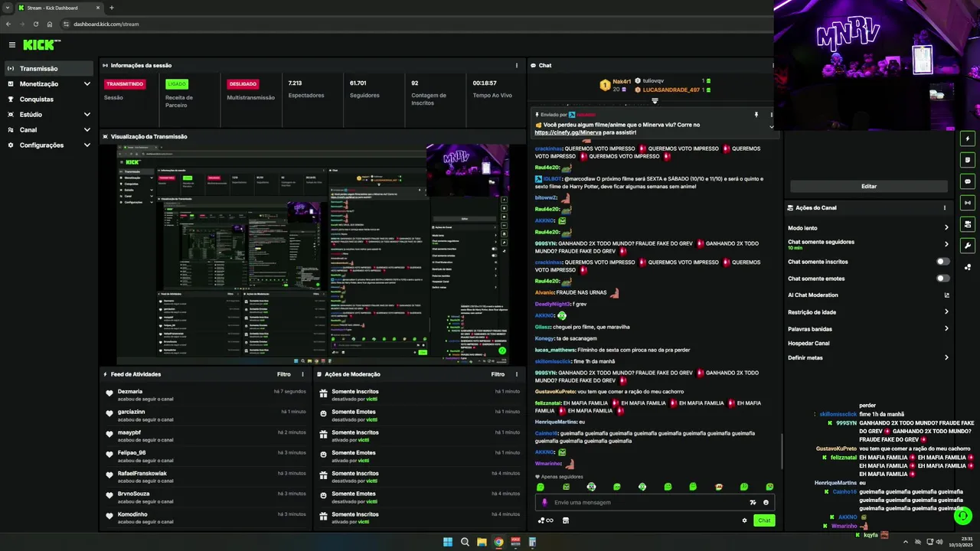This screenshot has width=980, height=551.
Task: Open the lightning bolt quick actions icon
Action: coord(968,139)
